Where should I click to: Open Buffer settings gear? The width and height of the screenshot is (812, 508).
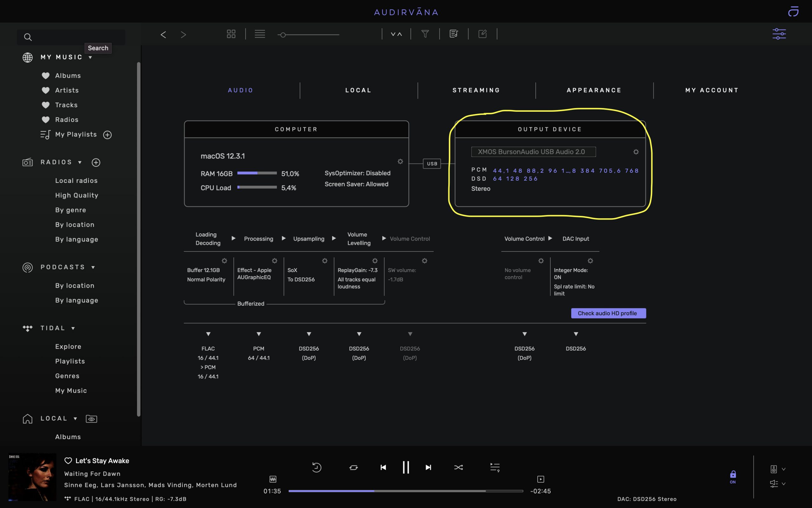pos(225,261)
